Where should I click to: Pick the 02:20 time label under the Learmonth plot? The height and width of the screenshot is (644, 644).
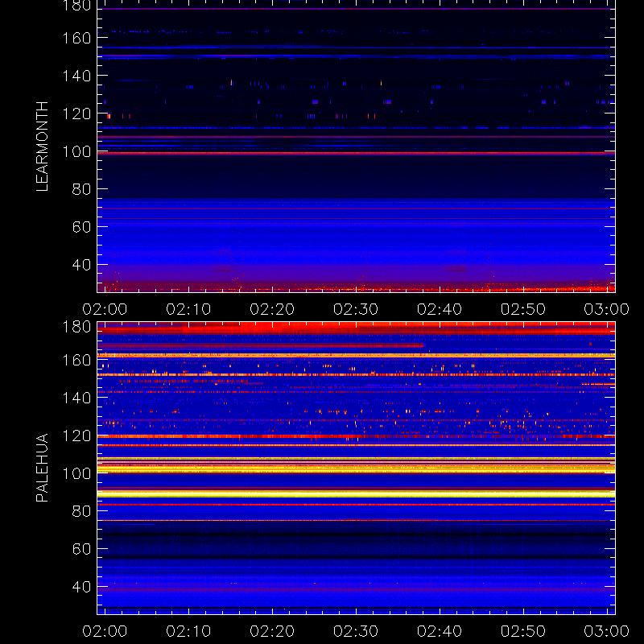(x=272, y=309)
